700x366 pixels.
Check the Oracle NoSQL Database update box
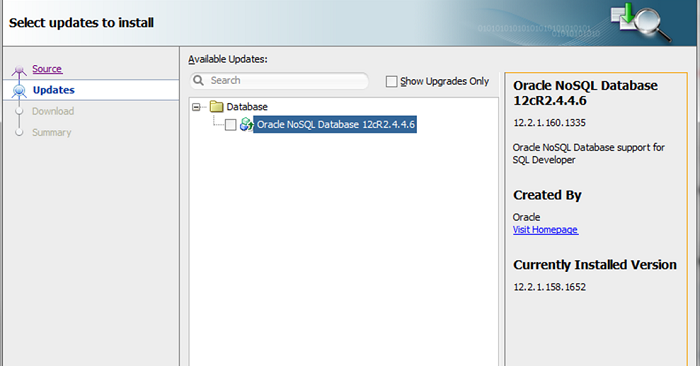(x=230, y=125)
